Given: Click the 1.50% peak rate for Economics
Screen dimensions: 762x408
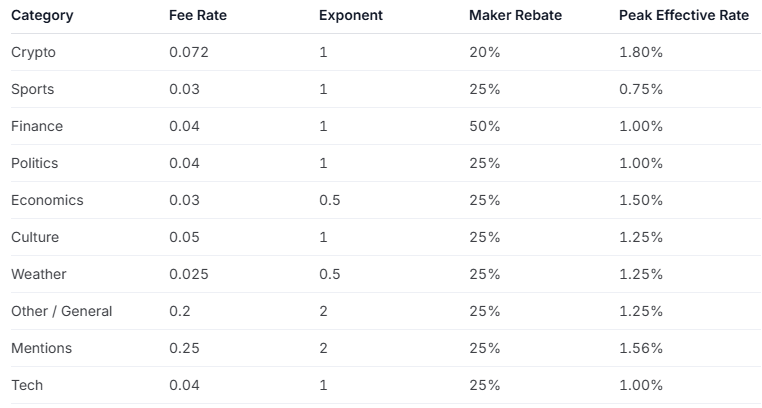Looking at the screenshot, I should pos(641,200).
